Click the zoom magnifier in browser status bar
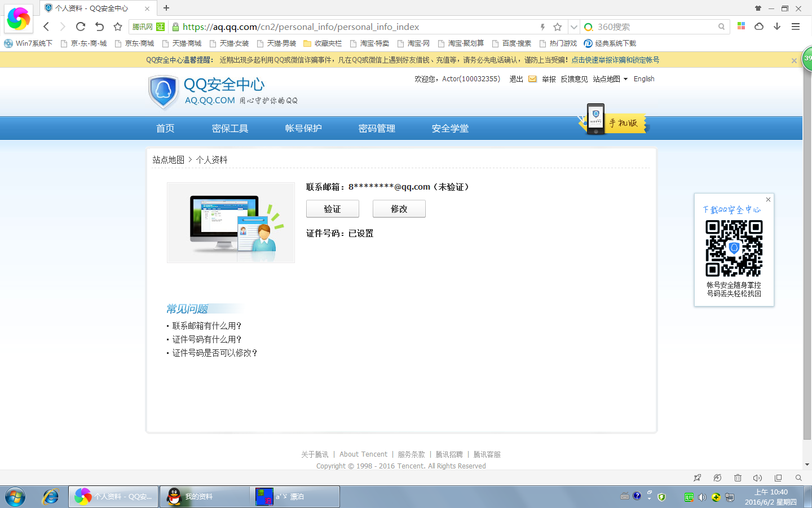Image resolution: width=812 pixels, height=508 pixels. (798, 478)
